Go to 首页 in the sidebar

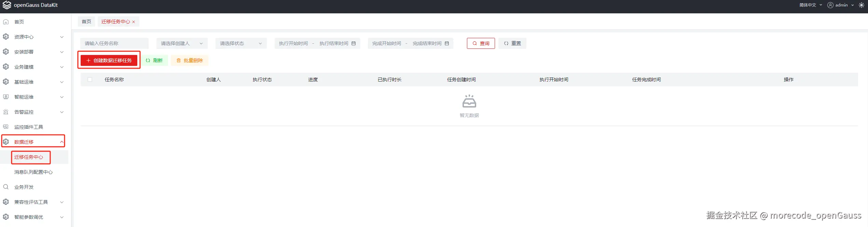click(x=19, y=22)
